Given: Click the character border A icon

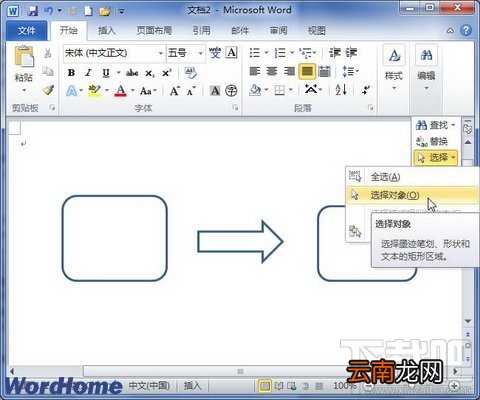Looking at the screenshot, I should point(232,52).
